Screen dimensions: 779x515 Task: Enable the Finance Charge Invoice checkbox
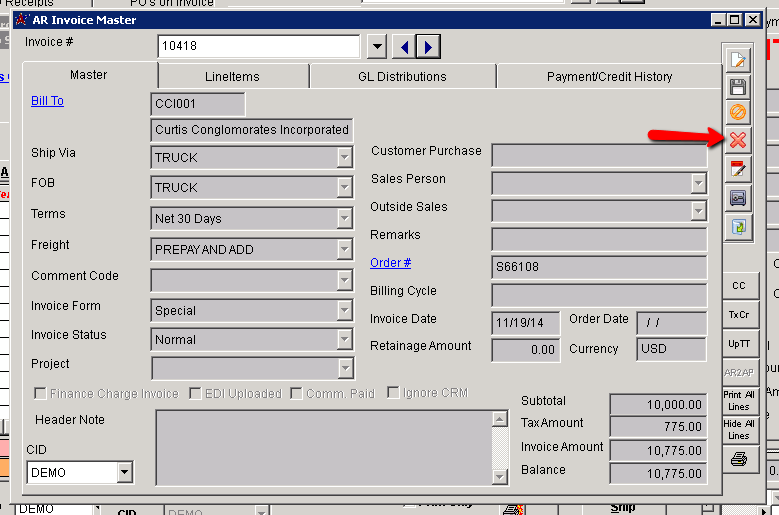(40, 393)
